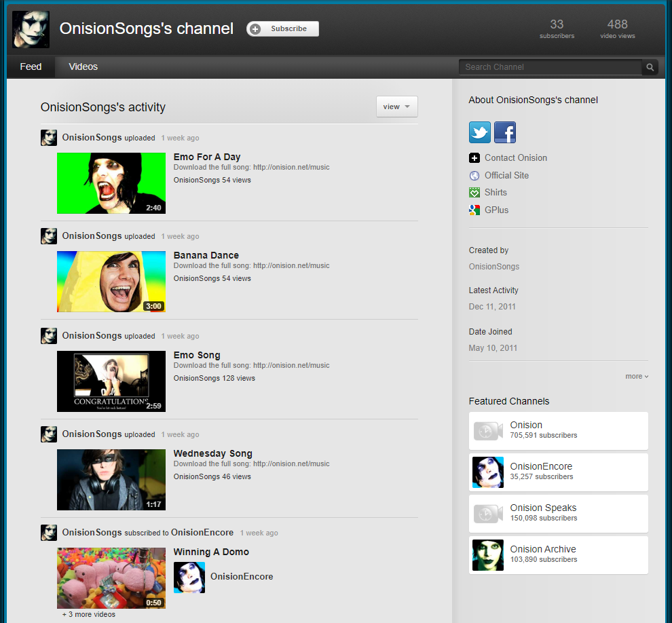Screen dimensions: 672x623
Task: Click the Twitter icon in About section
Action: pos(480,132)
